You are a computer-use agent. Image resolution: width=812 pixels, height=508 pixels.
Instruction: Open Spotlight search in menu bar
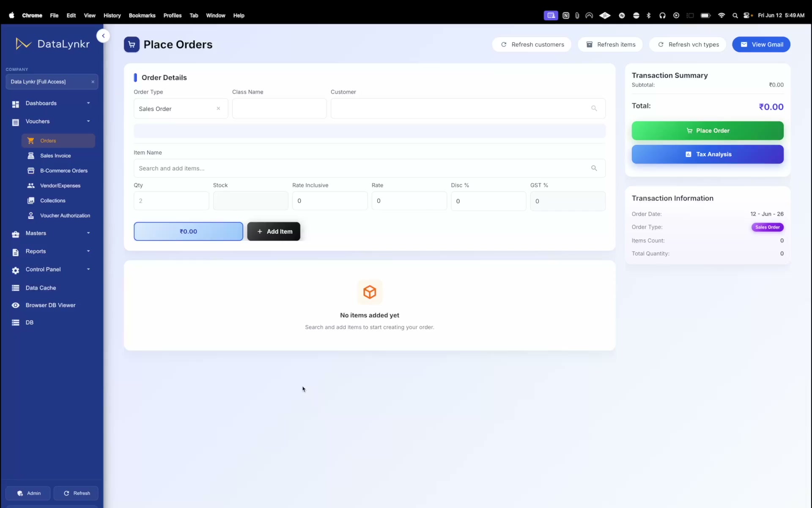tap(735, 15)
